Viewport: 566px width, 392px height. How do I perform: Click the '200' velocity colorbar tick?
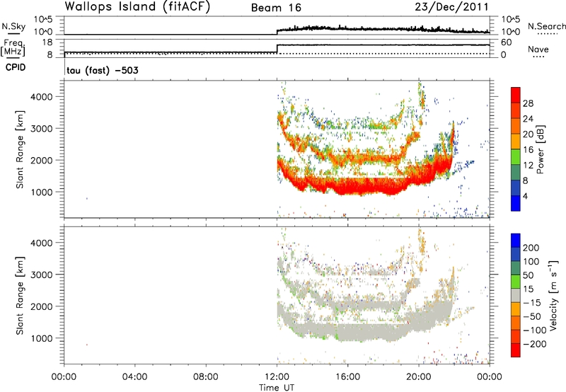point(531,248)
